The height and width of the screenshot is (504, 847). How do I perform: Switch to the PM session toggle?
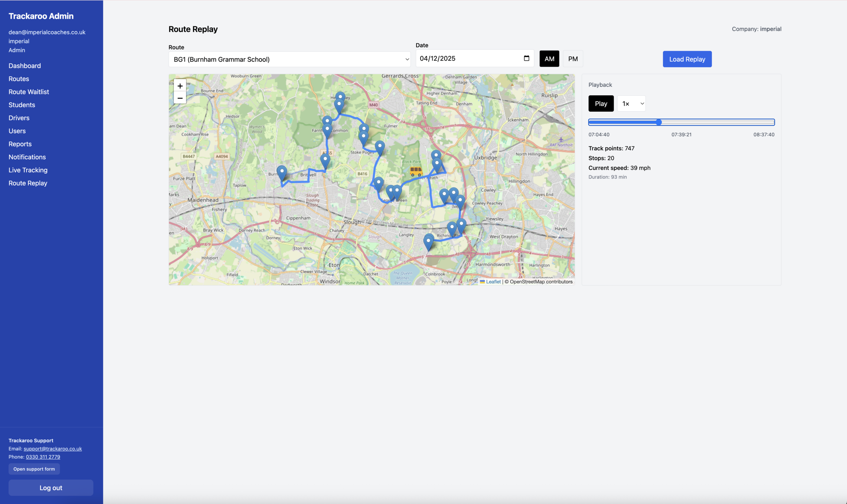pyautogui.click(x=572, y=59)
